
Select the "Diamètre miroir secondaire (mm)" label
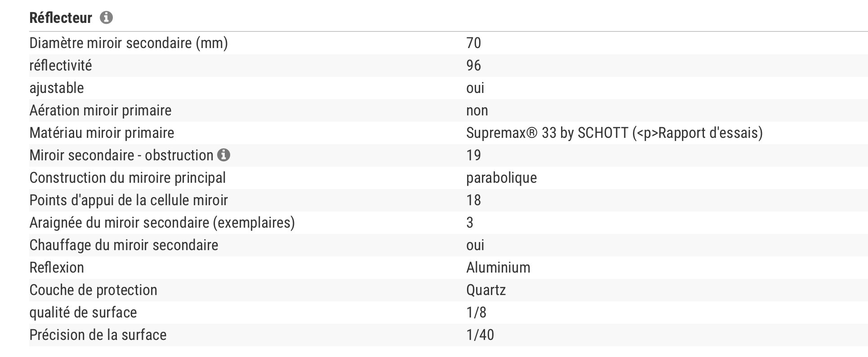click(x=129, y=43)
